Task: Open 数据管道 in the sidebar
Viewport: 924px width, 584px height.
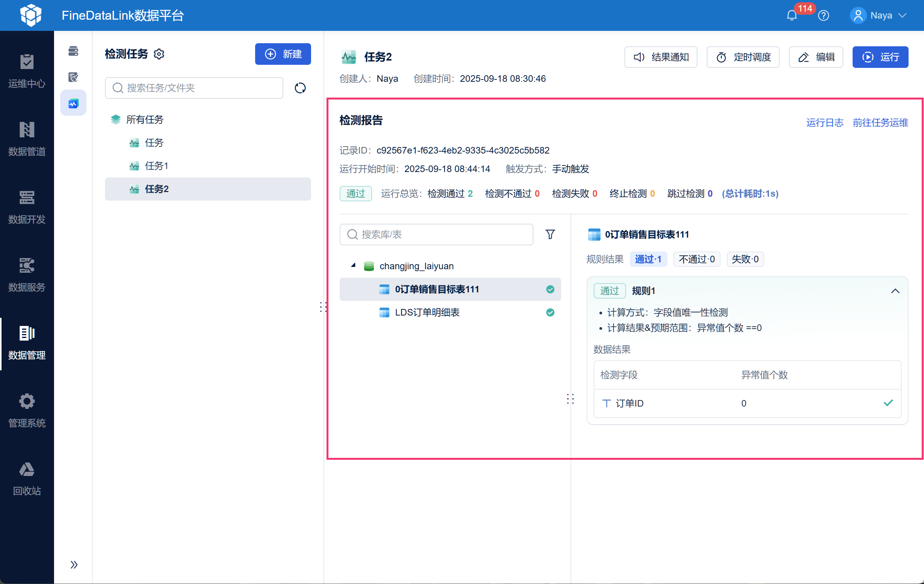Action: [x=27, y=139]
